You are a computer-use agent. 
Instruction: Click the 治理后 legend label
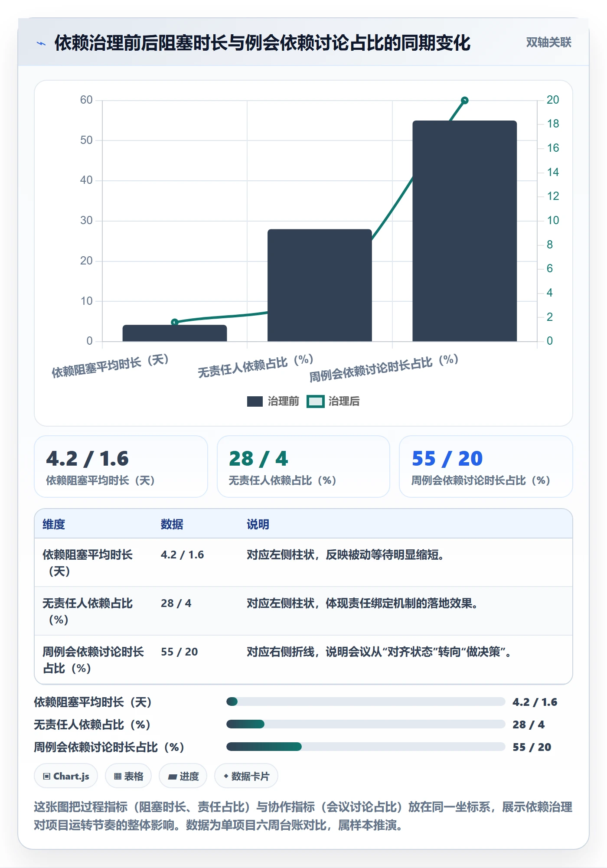pos(344,401)
